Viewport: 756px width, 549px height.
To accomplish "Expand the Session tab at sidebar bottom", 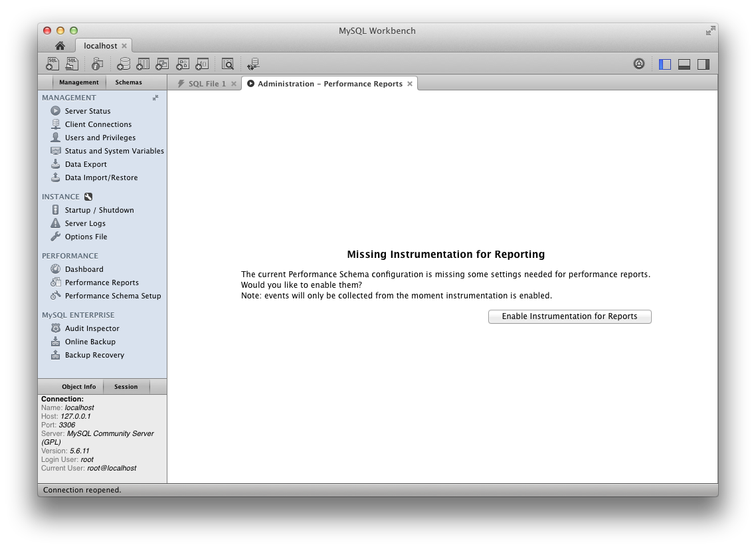I will [x=126, y=386].
